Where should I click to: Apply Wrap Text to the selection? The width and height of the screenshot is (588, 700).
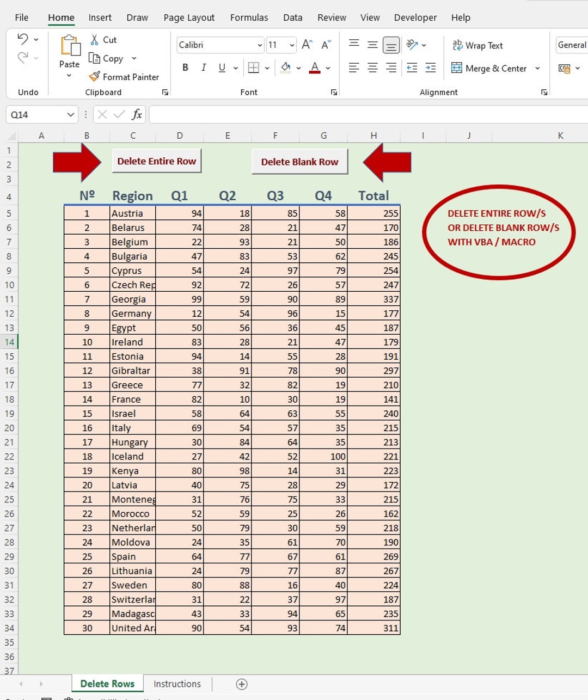(x=477, y=45)
